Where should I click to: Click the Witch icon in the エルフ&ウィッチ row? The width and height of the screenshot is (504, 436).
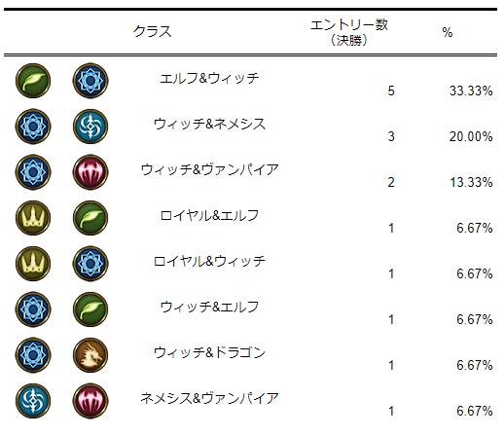pyautogui.click(x=90, y=81)
